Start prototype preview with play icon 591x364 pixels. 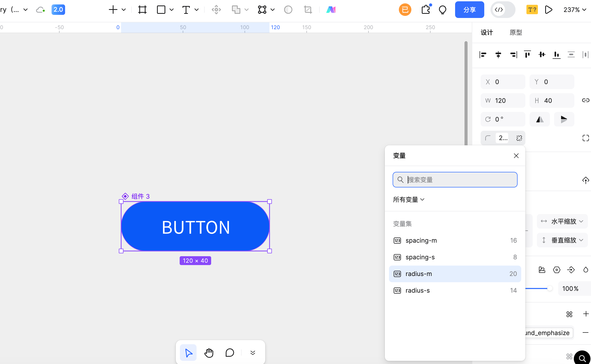pos(549,10)
